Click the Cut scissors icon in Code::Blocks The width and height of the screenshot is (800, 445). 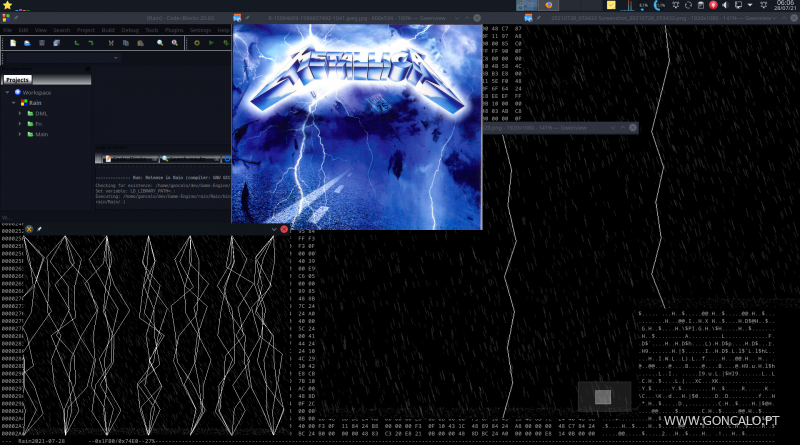pos(111,43)
